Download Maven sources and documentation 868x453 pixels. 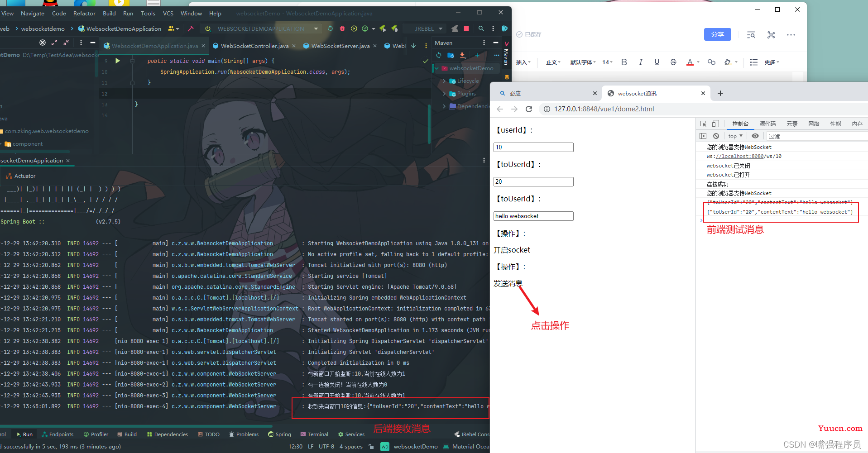462,55
